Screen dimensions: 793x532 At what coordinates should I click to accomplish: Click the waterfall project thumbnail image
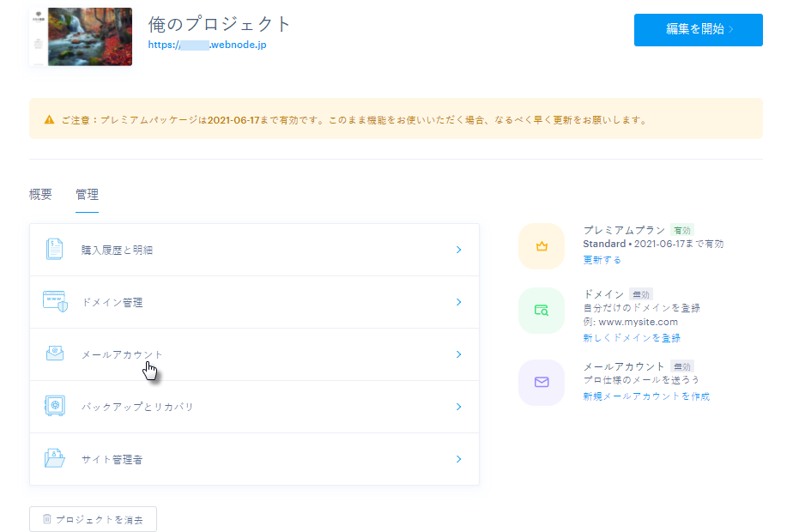click(88, 36)
